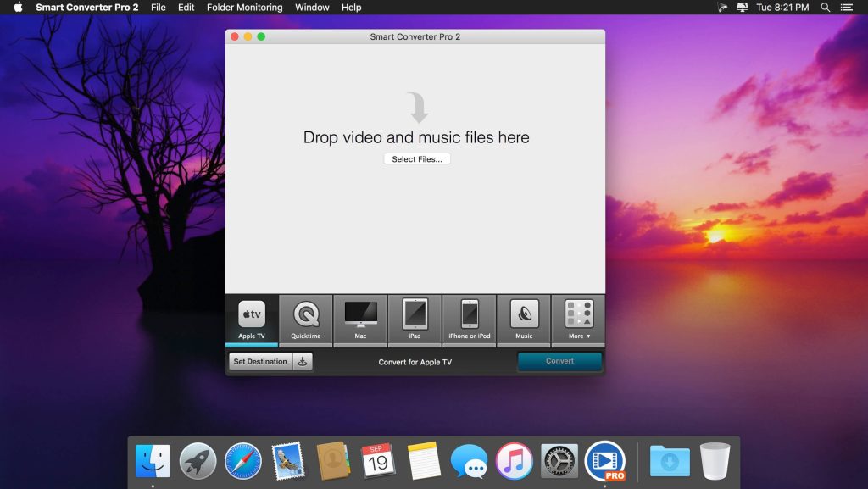The image size is (868, 489).
Task: Click the file drop area arrow
Action: click(x=416, y=108)
